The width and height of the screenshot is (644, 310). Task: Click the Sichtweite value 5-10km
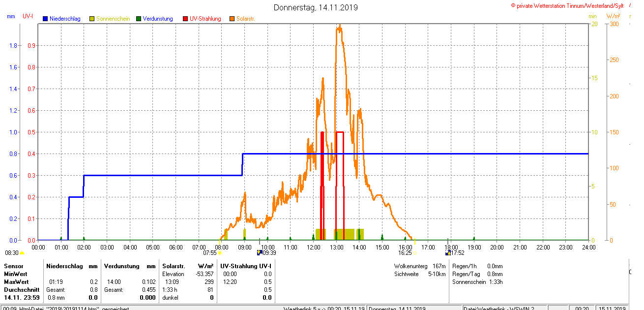[x=437, y=274]
